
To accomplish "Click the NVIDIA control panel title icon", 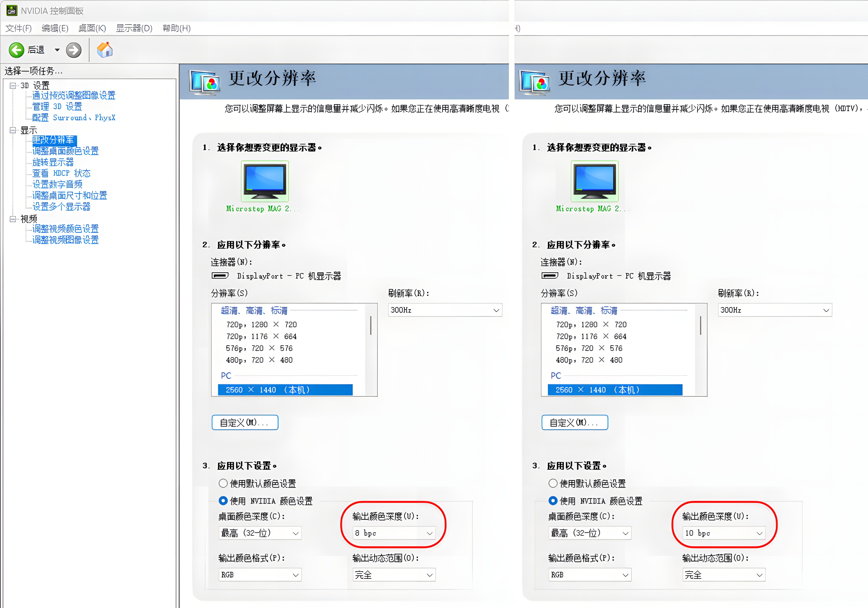I will [11, 10].
